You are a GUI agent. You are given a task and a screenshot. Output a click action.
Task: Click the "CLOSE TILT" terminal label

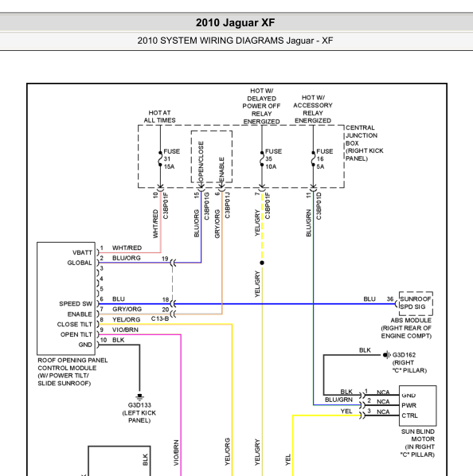click(x=74, y=324)
